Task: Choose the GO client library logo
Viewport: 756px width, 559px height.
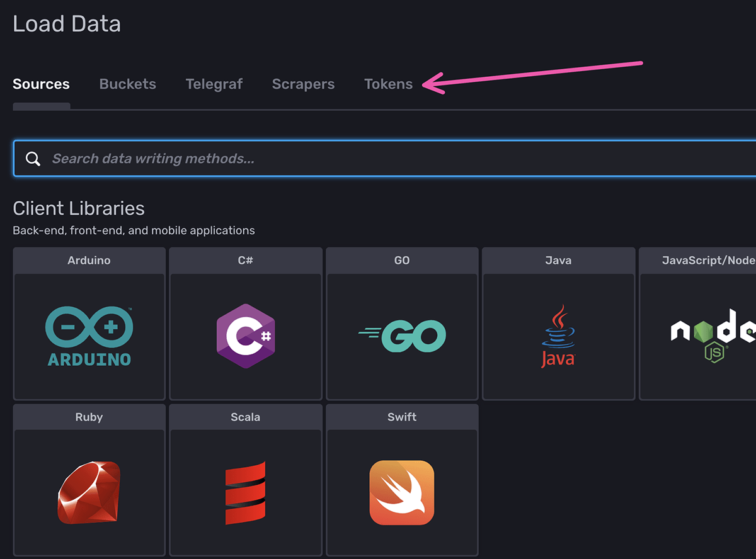Action: (x=402, y=336)
